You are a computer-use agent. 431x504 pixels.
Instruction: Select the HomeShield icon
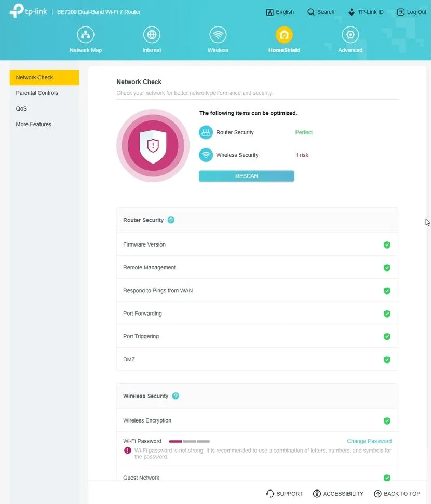pyautogui.click(x=284, y=35)
